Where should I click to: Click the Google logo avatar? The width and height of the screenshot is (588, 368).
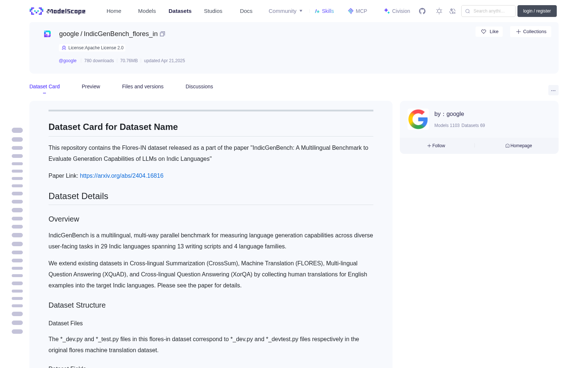418,119
